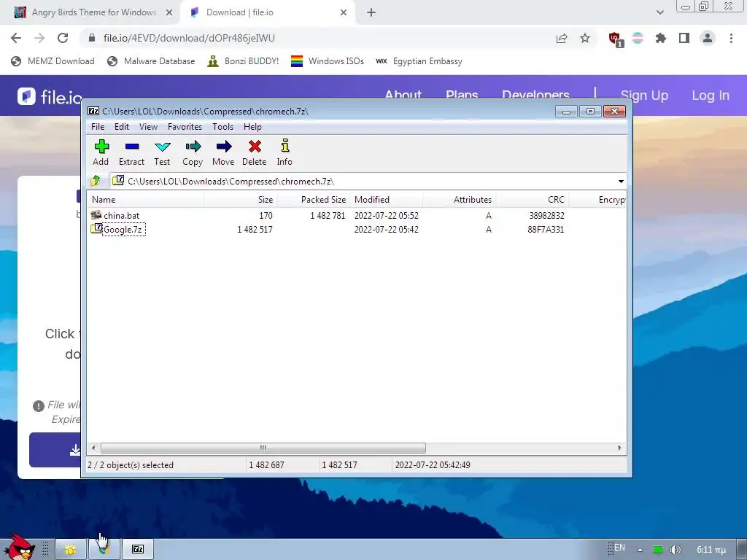
Task: Click Sign Up on file.io
Action: tap(645, 96)
